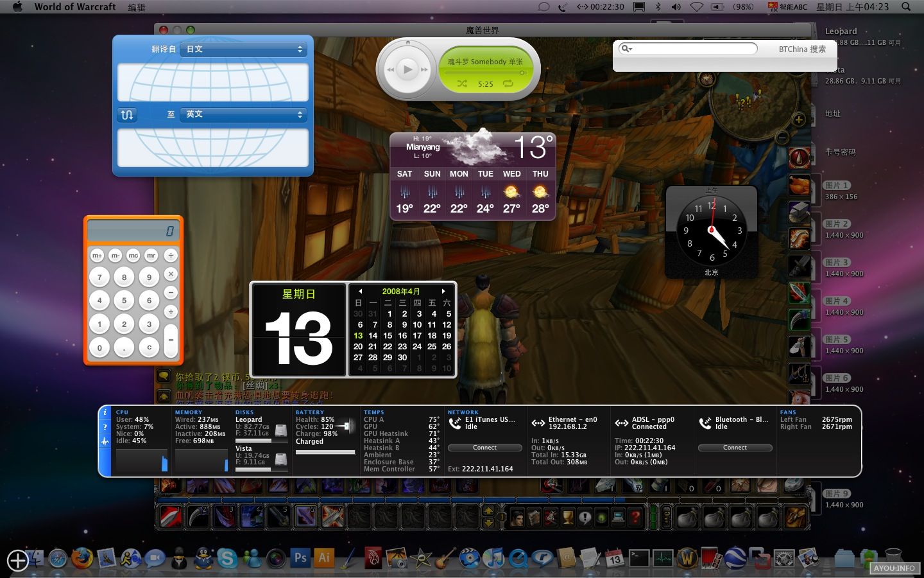This screenshot has width=924, height=578.
Task: Click the iStat question mark tab
Action: pyautogui.click(x=105, y=427)
